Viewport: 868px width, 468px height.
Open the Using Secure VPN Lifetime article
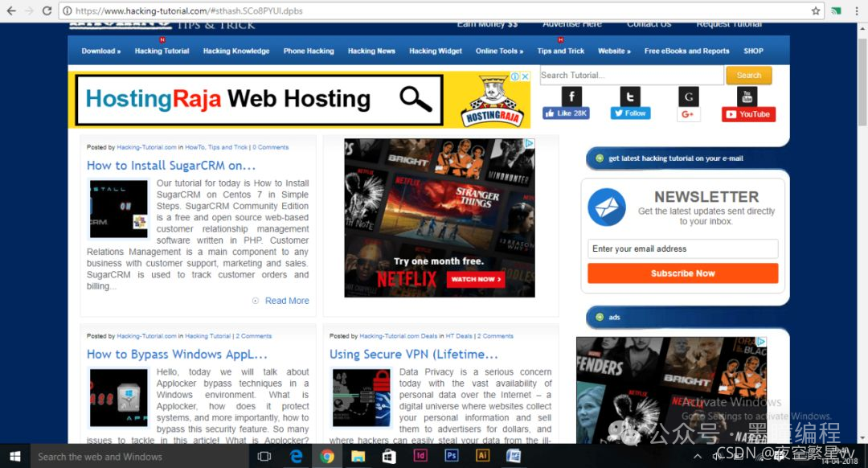414,354
